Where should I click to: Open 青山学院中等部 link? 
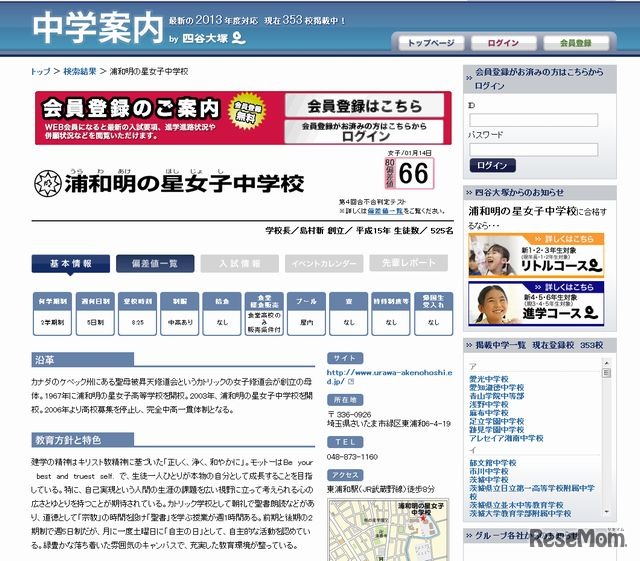(x=496, y=396)
